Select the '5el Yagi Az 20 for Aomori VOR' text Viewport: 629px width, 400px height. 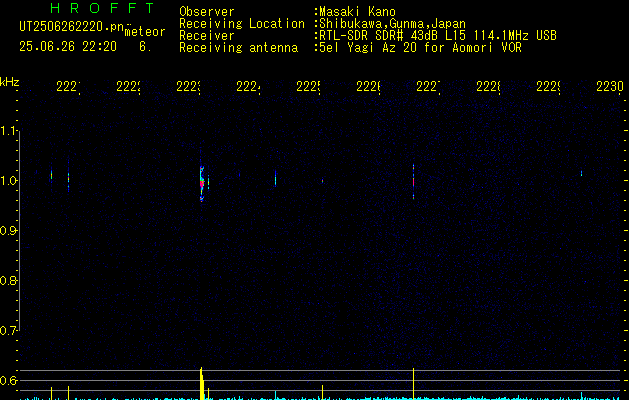point(420,48)
